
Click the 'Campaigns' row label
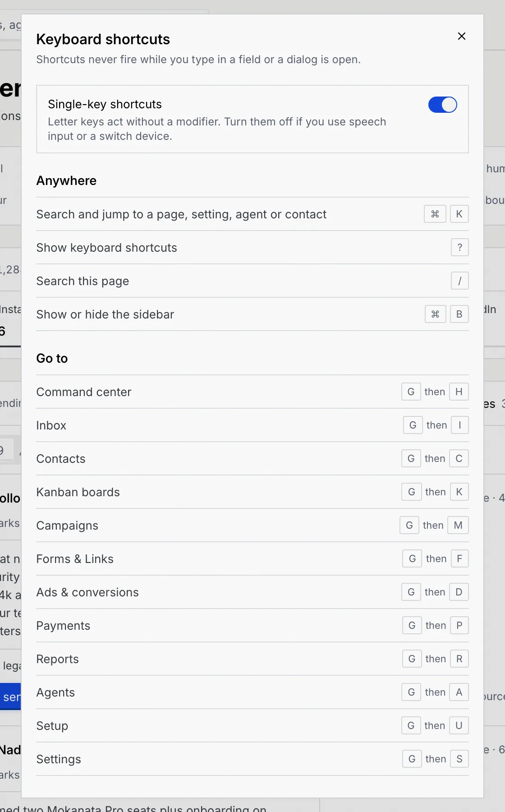[67, 526]
